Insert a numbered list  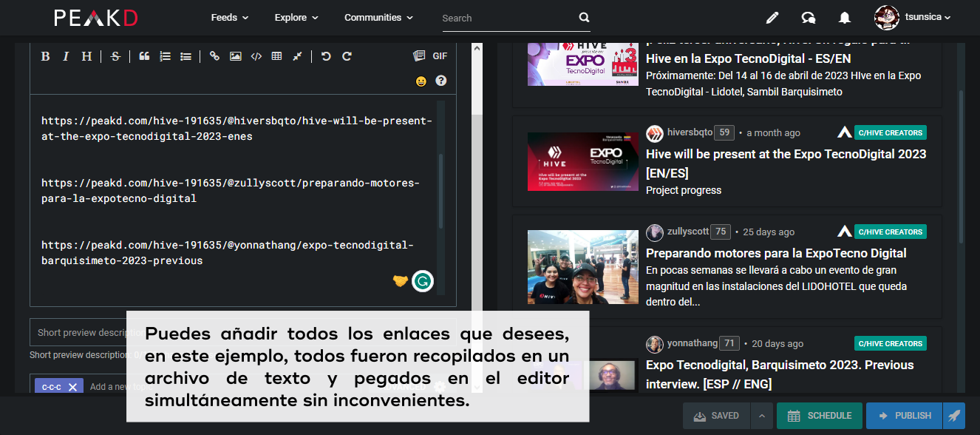165,56
